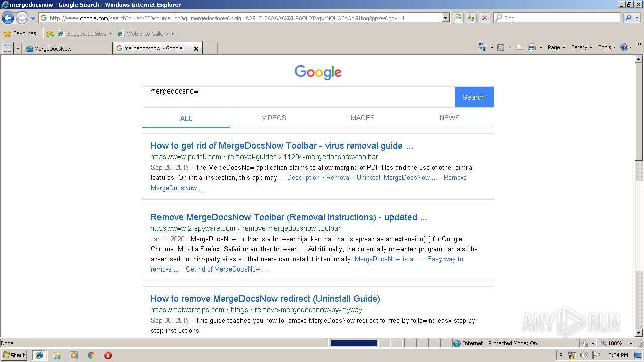Open a new blank tab
Image resolution: width=644 pixels, height=362 pixels.
(210, 49)
